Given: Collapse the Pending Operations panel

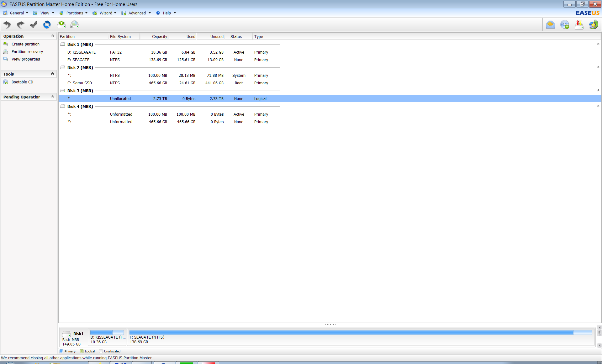Looking at the screenshot, I should click(x=53, y=97).
